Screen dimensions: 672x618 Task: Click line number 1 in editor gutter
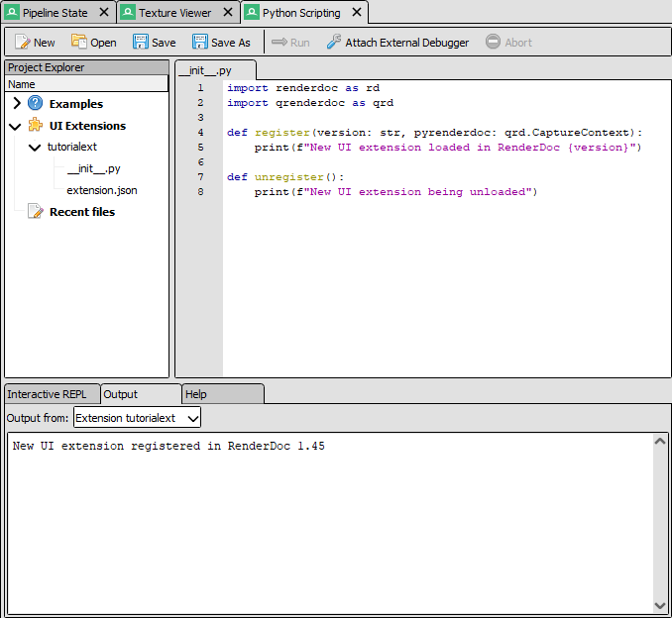[200, 88]
